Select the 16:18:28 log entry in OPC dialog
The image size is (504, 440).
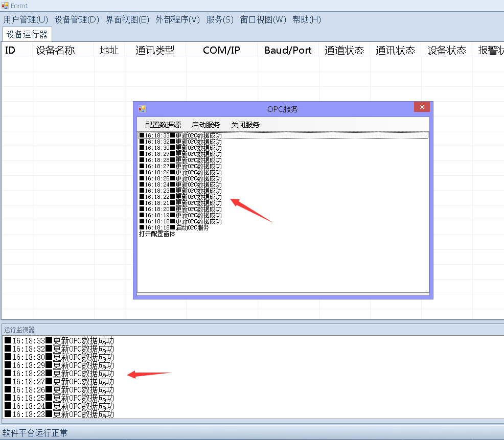(283, 160)
